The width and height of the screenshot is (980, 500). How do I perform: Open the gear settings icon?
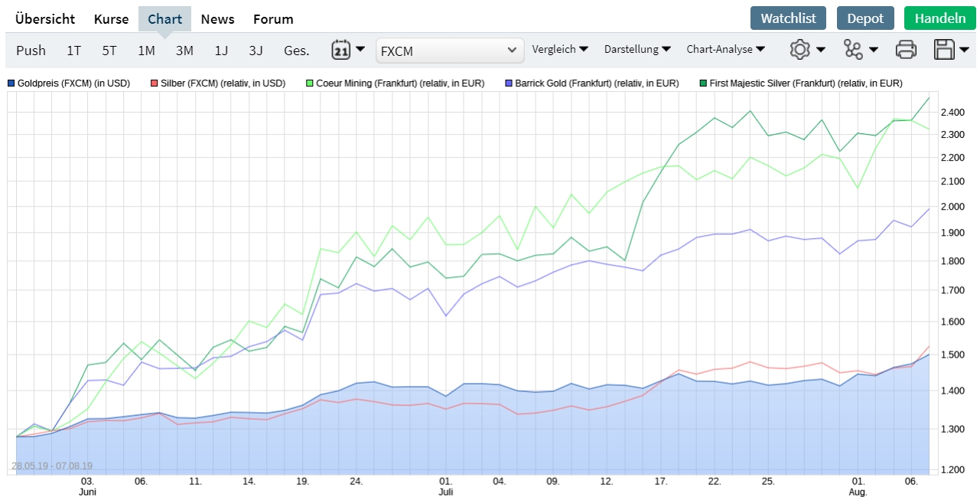pyautogui.click(x=799, y=50)
